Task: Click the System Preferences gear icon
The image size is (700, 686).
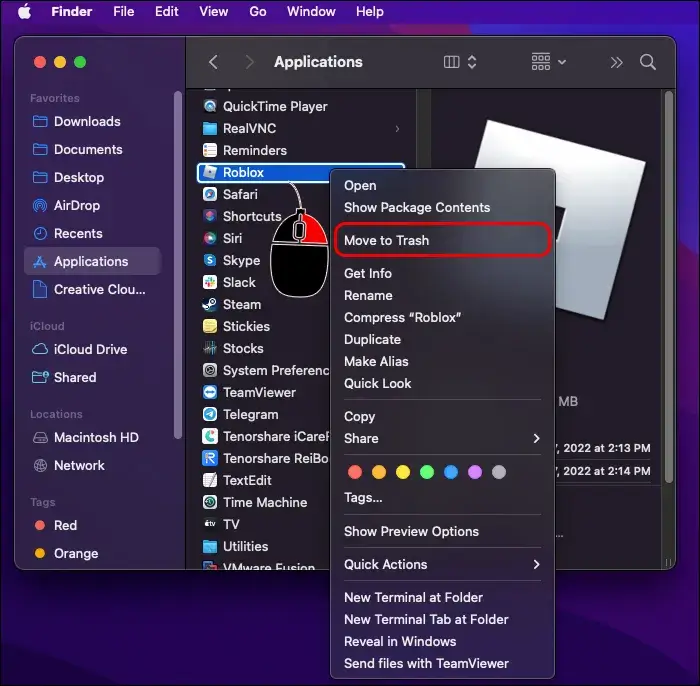Action: coord(210,370)
